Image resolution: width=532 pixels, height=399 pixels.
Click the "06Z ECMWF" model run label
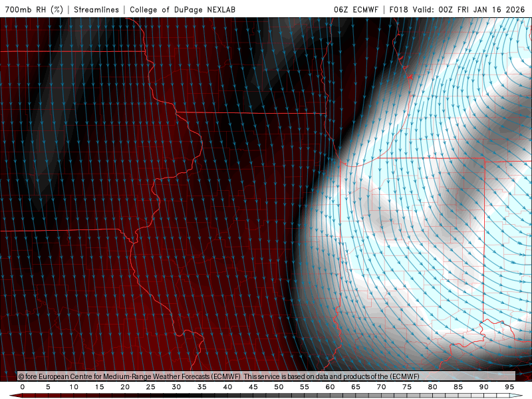tap(356, 9)
